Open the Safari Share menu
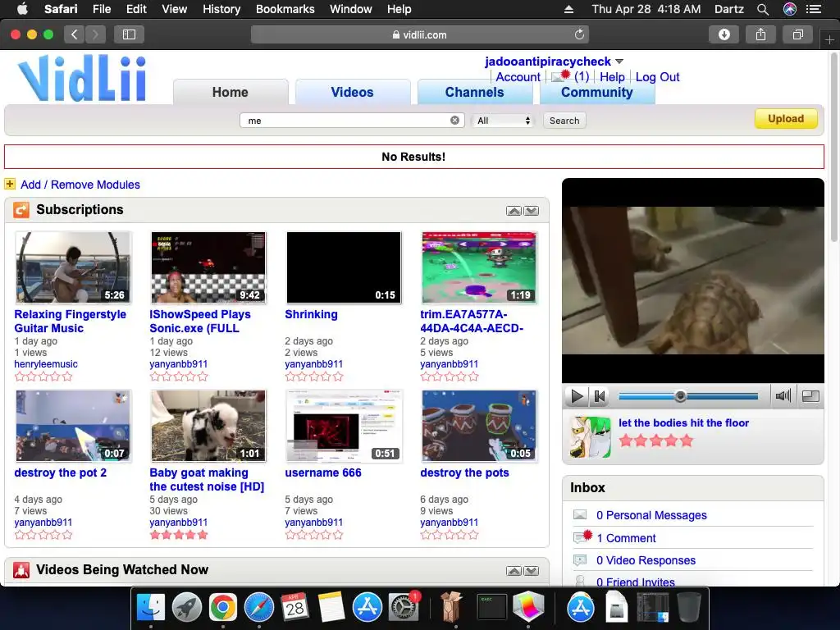 coord(760,34)
